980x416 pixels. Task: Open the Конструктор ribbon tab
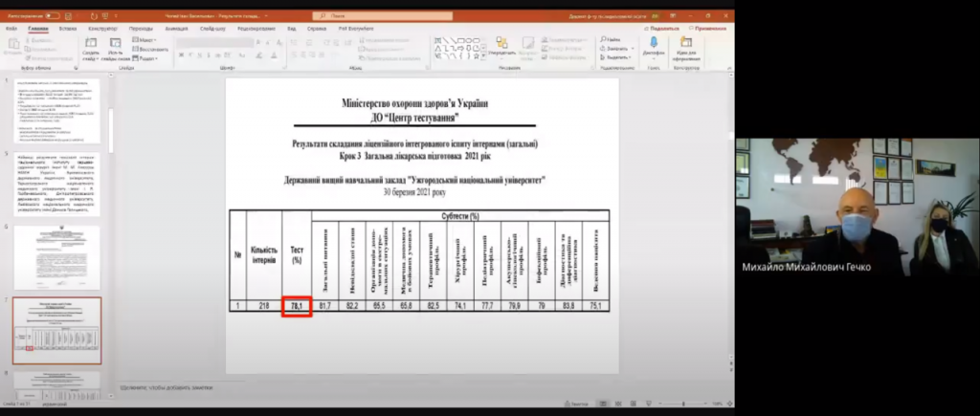pyautogui.click(x=103, y=28)
